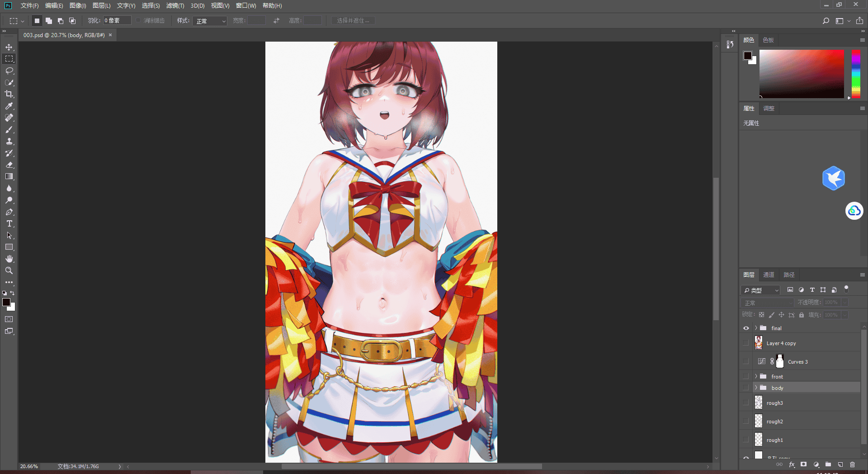Switch to the 调整 tab
Viewport: 868px width, 474px height.
coord(769,108)
